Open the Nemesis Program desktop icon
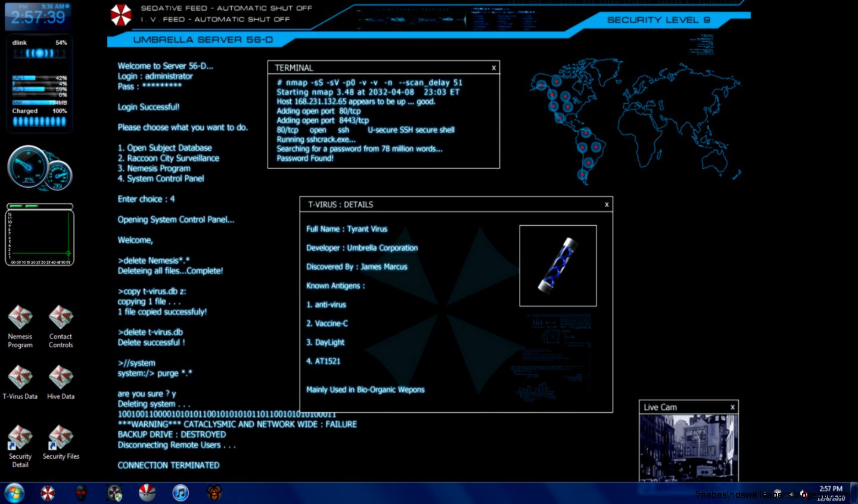The height and width of the screenshot is (504, 858). [x=20, y=318]
